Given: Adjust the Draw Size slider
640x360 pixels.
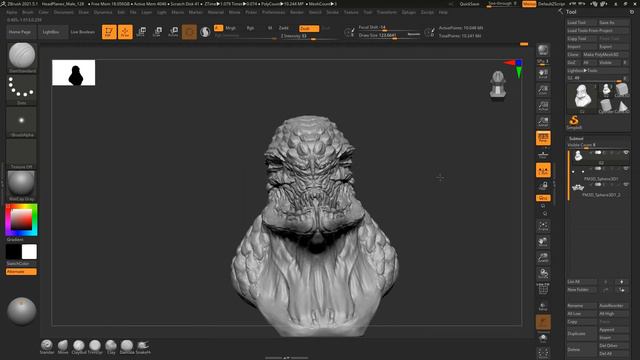Looking at the screenshot, I should (x=389, y=36).
